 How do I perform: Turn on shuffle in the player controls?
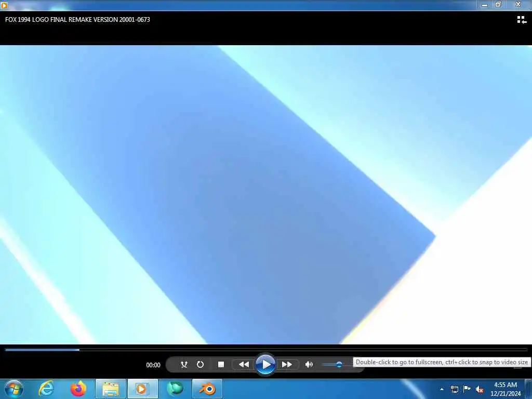click(184, 364)
